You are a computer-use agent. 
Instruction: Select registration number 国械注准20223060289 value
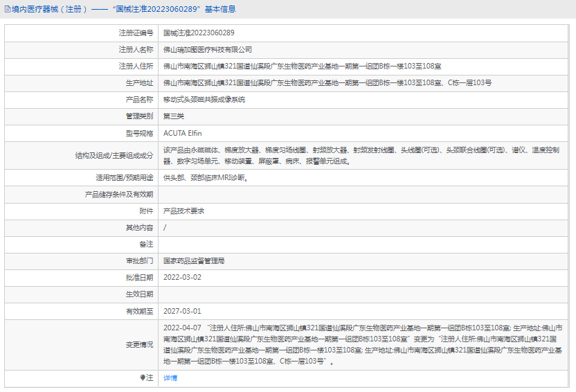199,33
